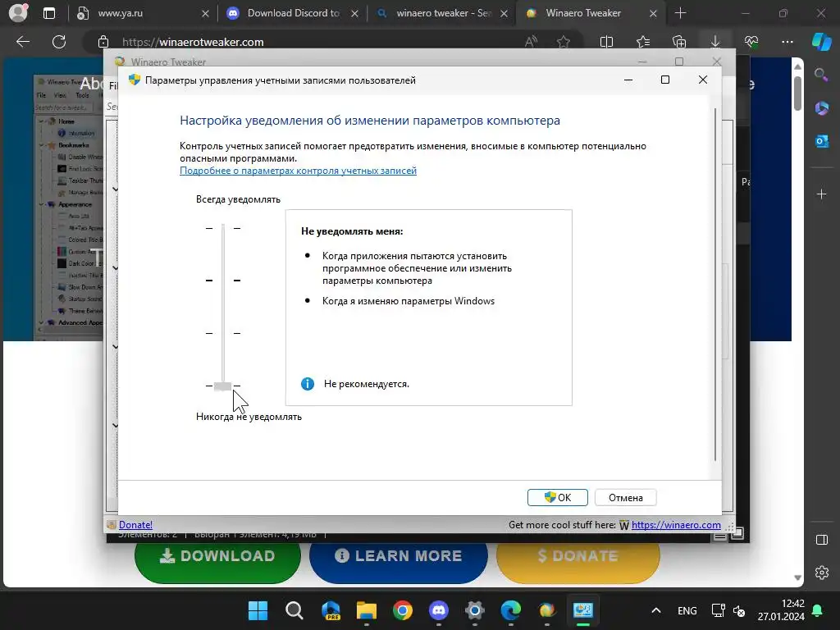Viewport: 840px width, 630px height.
Task: Switch to winaero tweaker search tab
Action: coord(443,13)
